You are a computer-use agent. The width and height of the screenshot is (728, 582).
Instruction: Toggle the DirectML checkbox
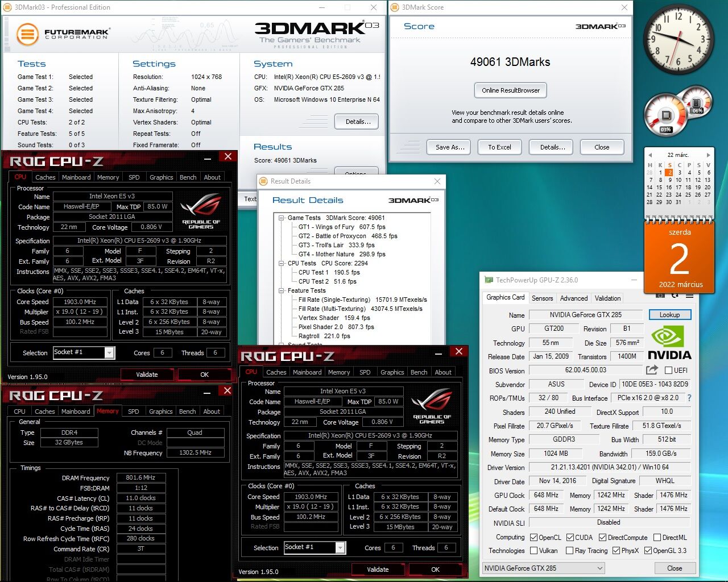point(657,537)
